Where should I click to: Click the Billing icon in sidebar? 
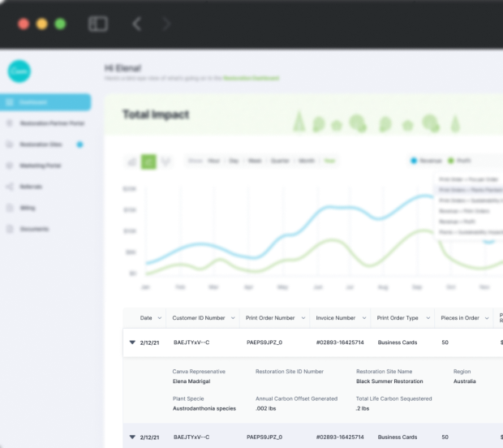click(10, 208)
